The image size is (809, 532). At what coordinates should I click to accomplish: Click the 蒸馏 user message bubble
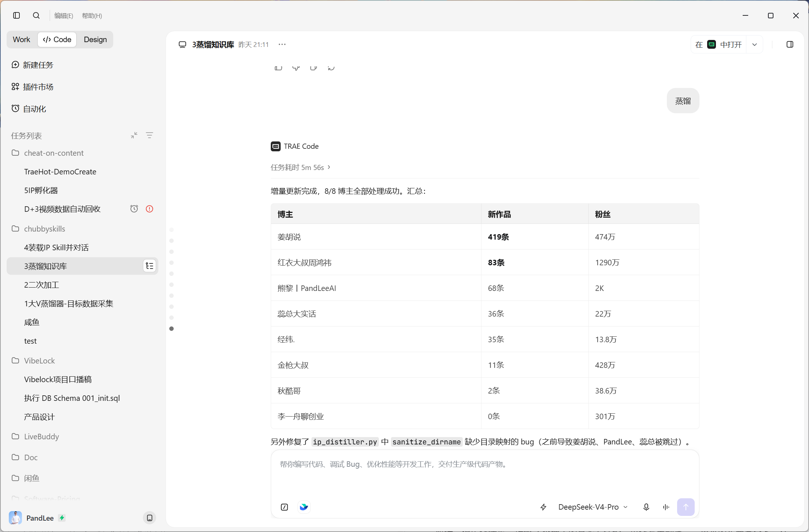coord(683,101)
